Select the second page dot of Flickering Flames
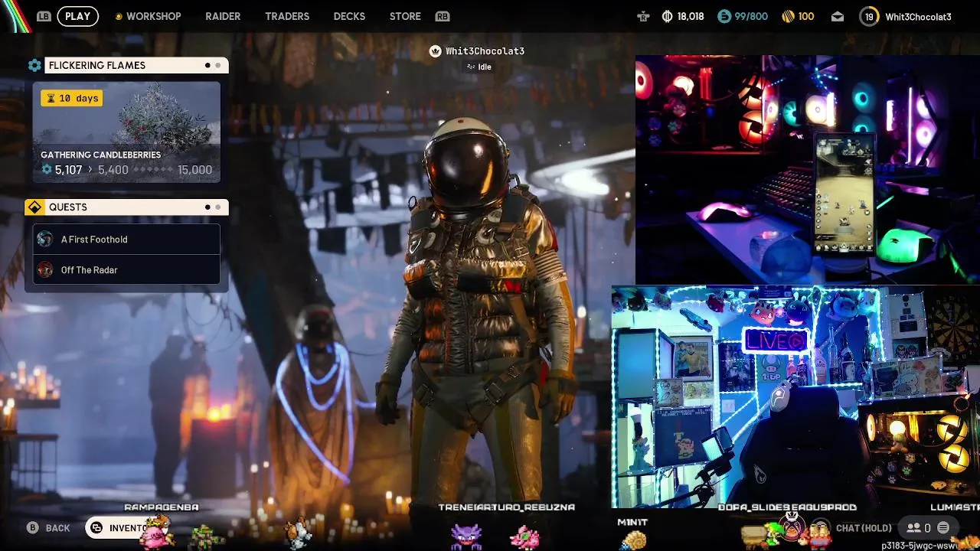This screenshot has height=551, width=980. tap(218, 65)
